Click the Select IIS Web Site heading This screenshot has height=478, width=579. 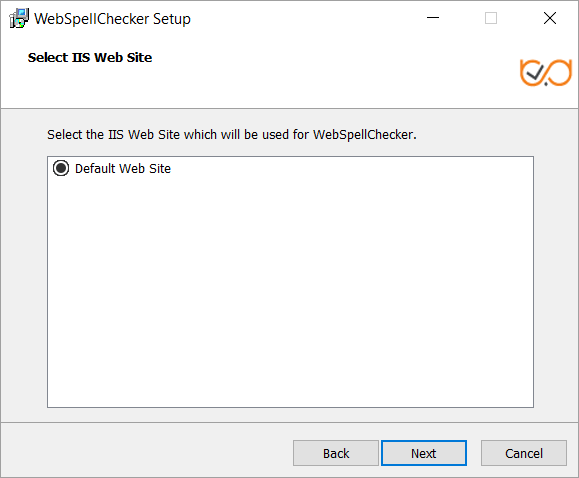pos(90,58)
